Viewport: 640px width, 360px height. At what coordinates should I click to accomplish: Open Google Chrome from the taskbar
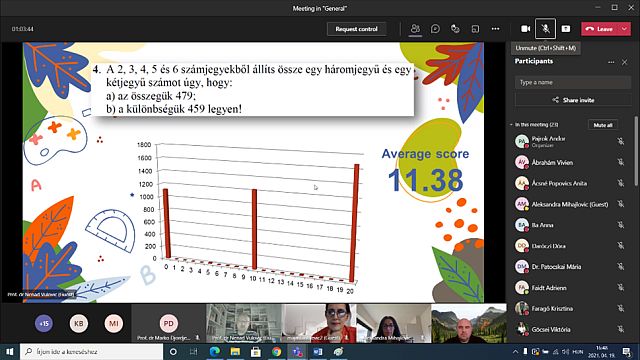pos(276,351)
